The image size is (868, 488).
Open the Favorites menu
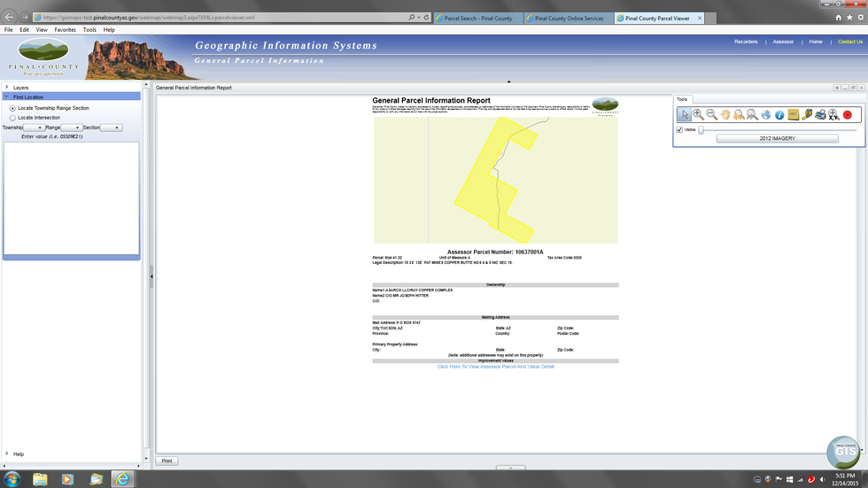click(x=65, y=29)
